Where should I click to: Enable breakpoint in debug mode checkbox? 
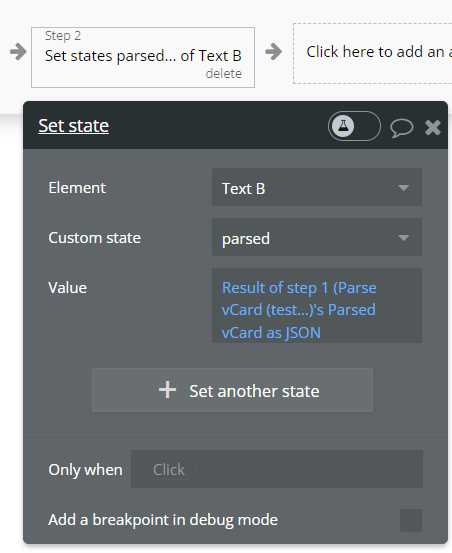(411, 520)
